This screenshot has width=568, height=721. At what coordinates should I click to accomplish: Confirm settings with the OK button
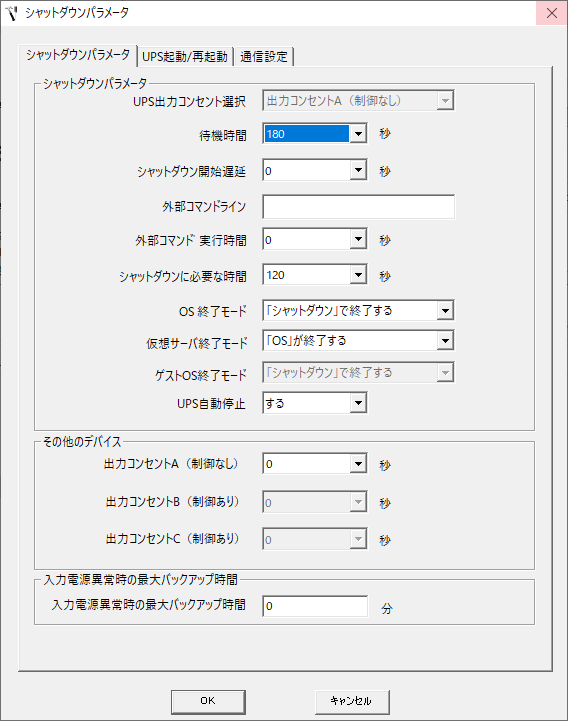tap(208, 701)
